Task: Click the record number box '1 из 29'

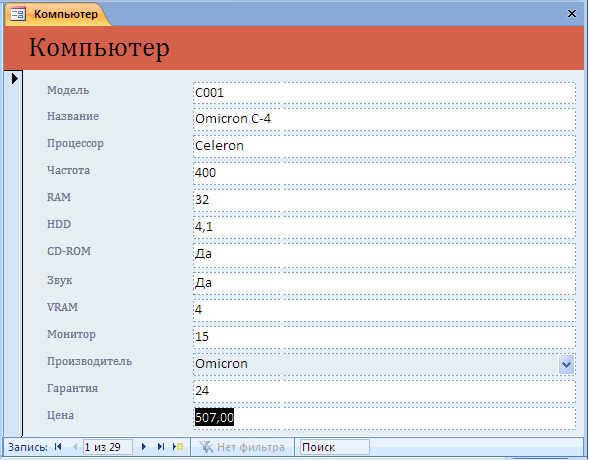Action: 107,447
